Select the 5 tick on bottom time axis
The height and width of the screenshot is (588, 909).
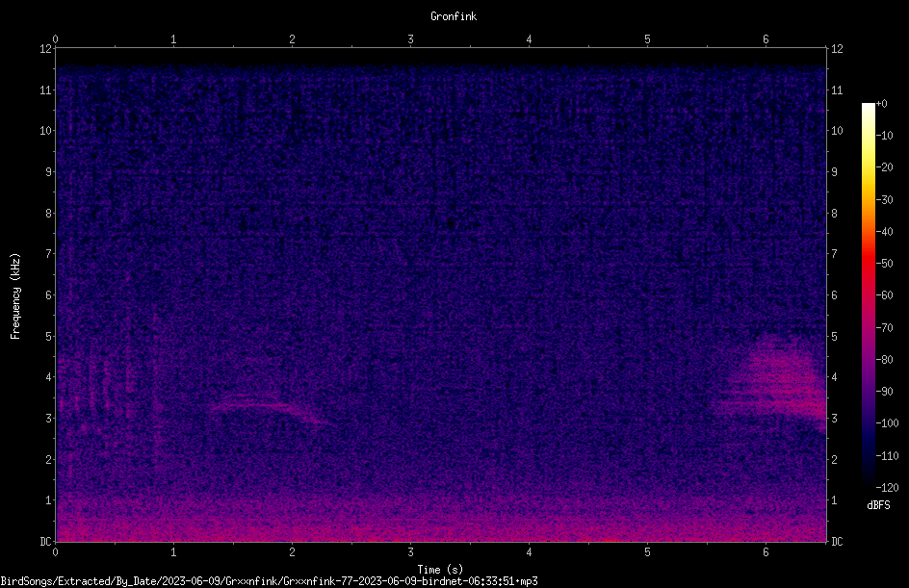click(x=647, y=552)
